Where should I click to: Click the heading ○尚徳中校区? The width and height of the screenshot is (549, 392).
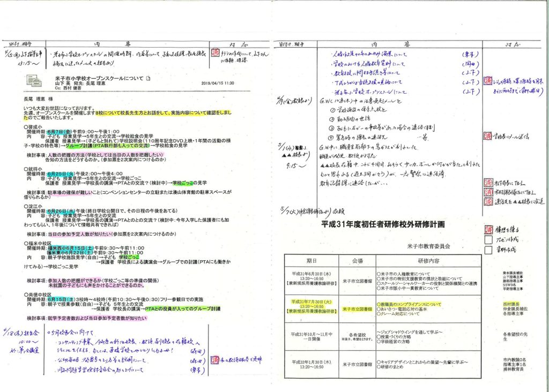pos(38,295)
